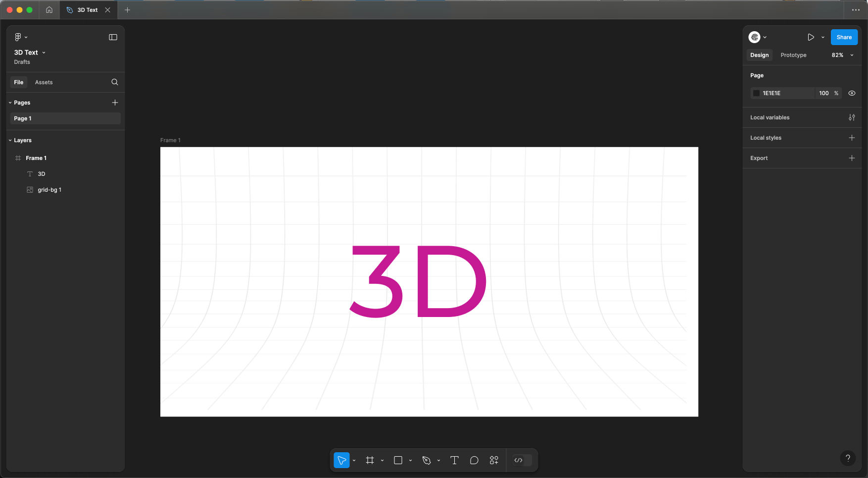
Task: Toggle Dev Mode switch
Action: click(x=522, y=460)
